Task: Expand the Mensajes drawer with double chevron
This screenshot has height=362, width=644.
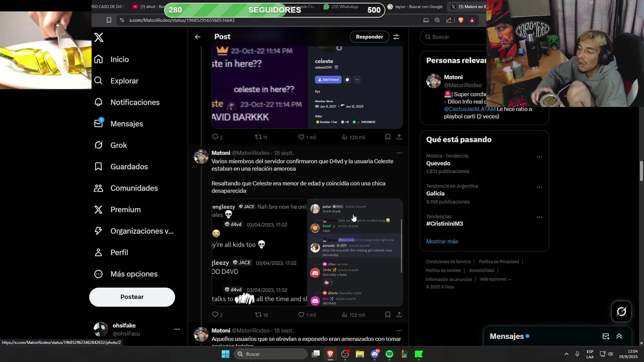Action: pyautogui.click(x=619, y=336)
